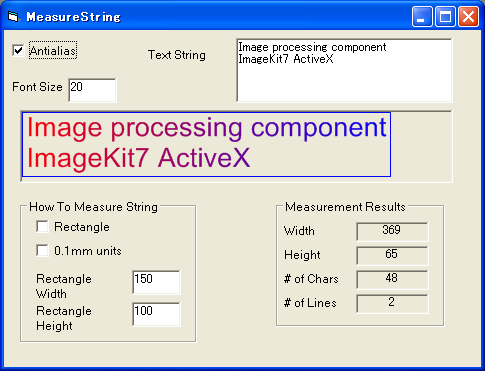Screen dimensions: 485x371
Task: Click inside the Text String text area
Action: (x=344, y=70)
